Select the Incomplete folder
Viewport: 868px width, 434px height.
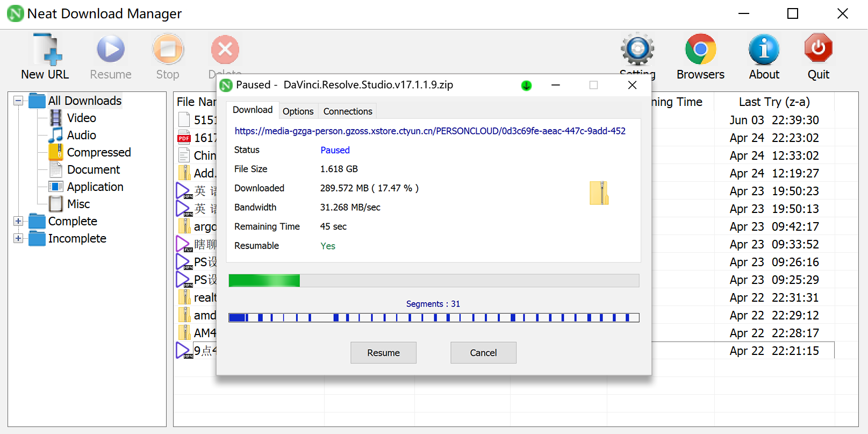click(77, 238)
